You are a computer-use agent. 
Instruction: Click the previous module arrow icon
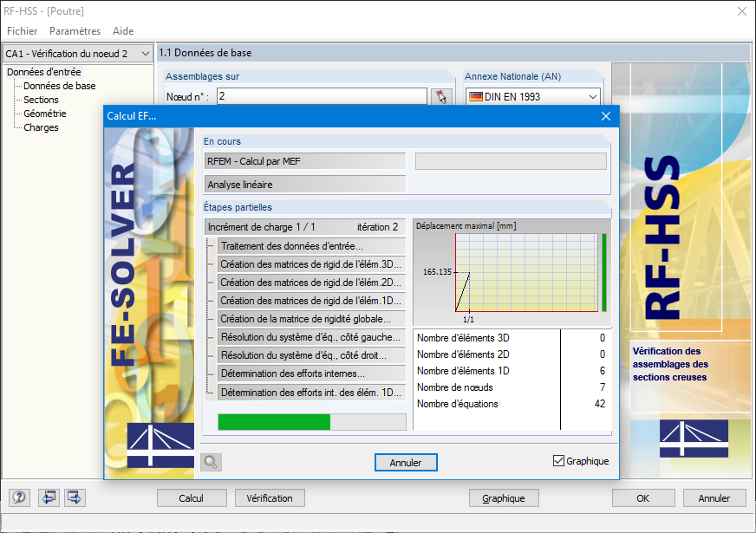coord(49,497)
